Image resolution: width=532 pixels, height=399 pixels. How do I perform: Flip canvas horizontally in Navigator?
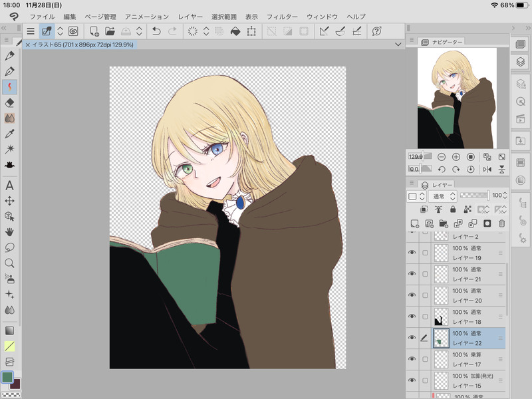tap(487, 169)
